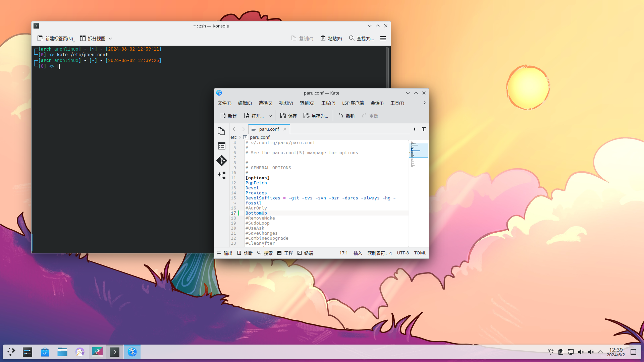The width and height of the screenshot is (644, 362).
Task: Click the quick open lightning icon
Action: [x=415, y=129]
